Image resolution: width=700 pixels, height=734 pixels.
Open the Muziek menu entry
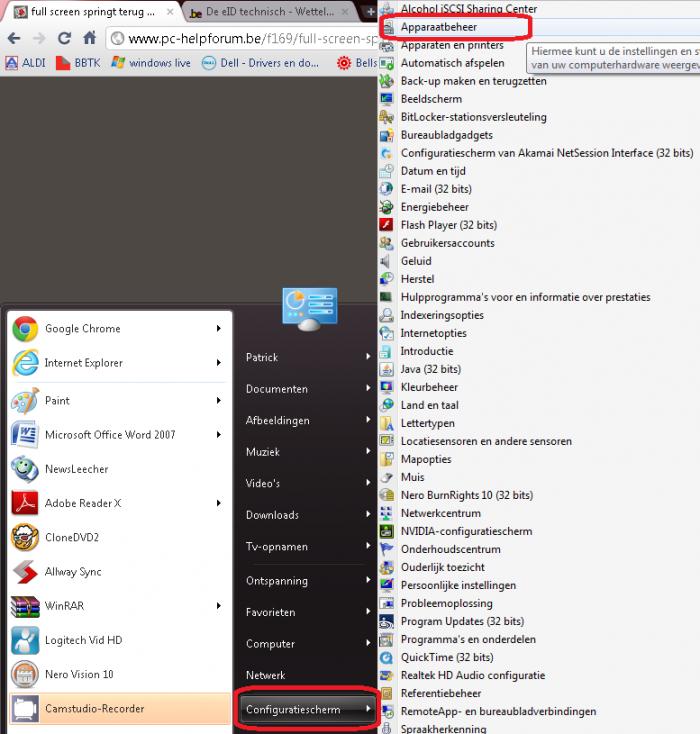pyautogui.click(x=307, y=452)
